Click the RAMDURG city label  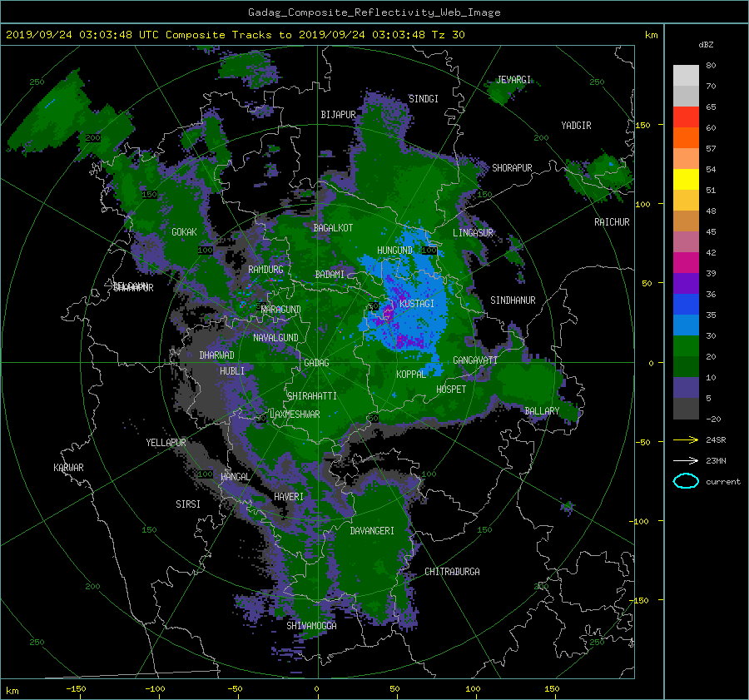pyautogui.click(x=265, y=270)
